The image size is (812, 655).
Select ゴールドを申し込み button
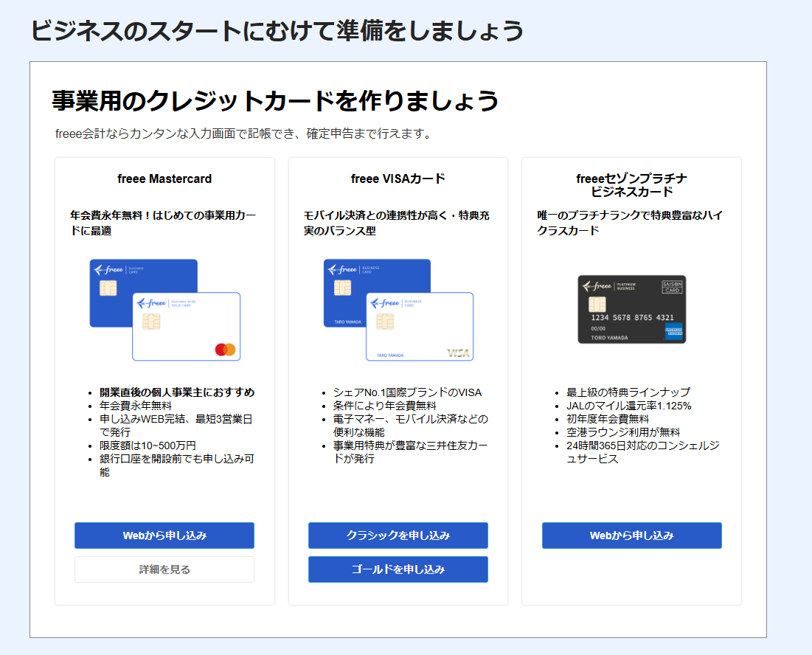point(398,569)
